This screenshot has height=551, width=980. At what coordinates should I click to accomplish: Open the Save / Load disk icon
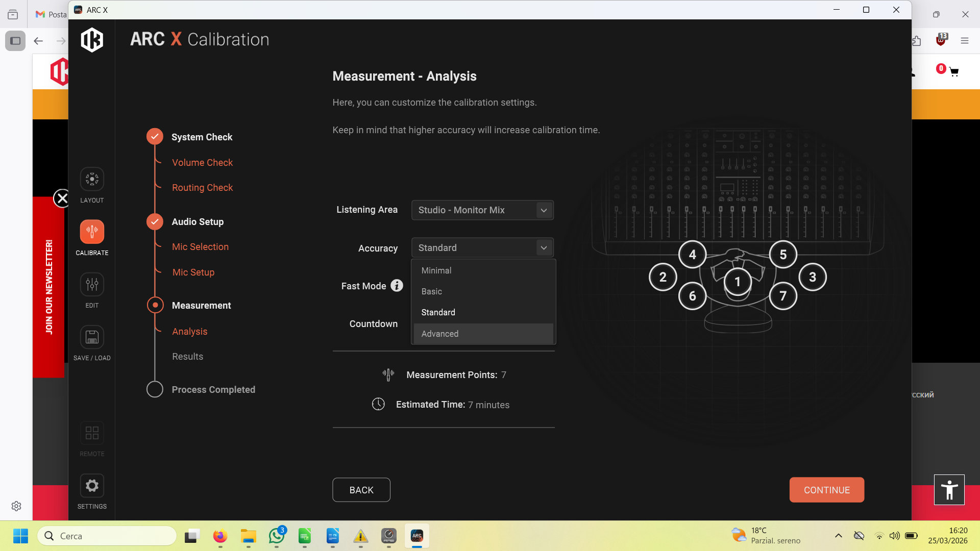(92, 337)
